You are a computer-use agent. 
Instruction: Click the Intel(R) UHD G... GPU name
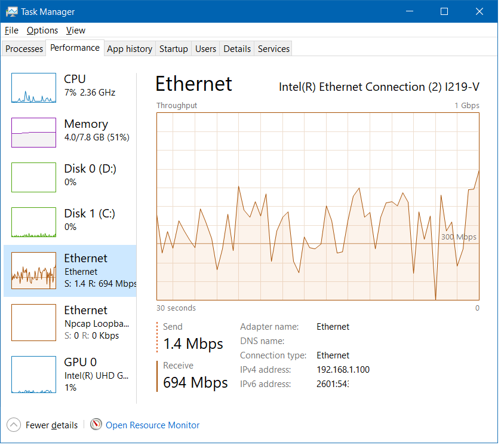click(x=97, y=376)
